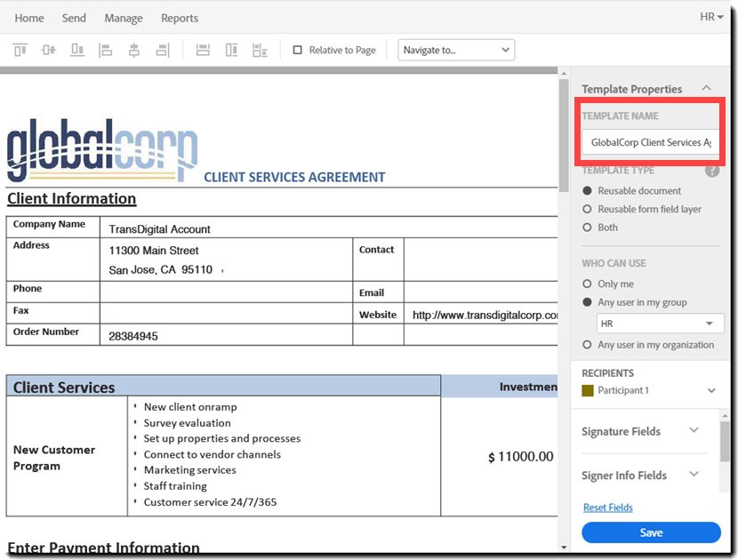The image size is (738, 560).
Task: Click the align left edges icon
Action: [x=106, y=50]
